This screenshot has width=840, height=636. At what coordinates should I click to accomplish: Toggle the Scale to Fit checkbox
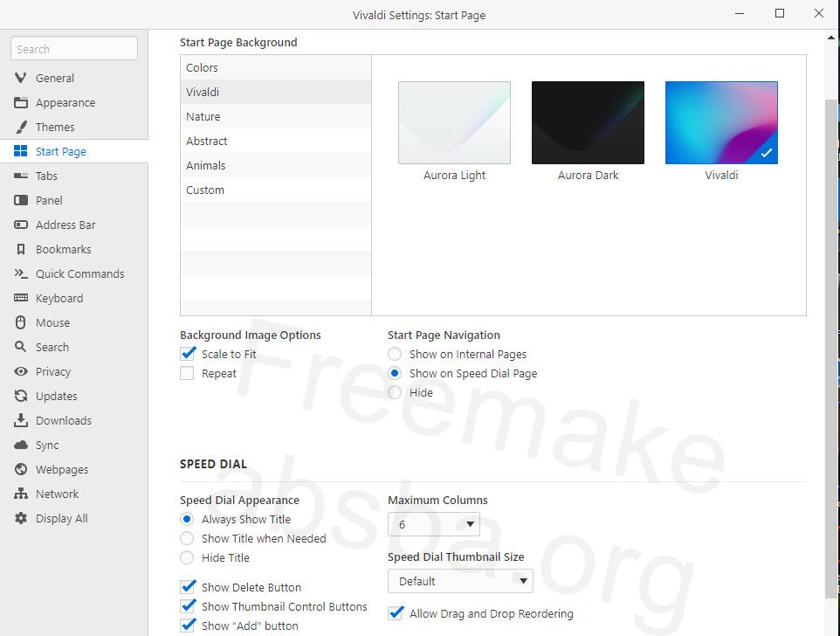tap(187, 354)
